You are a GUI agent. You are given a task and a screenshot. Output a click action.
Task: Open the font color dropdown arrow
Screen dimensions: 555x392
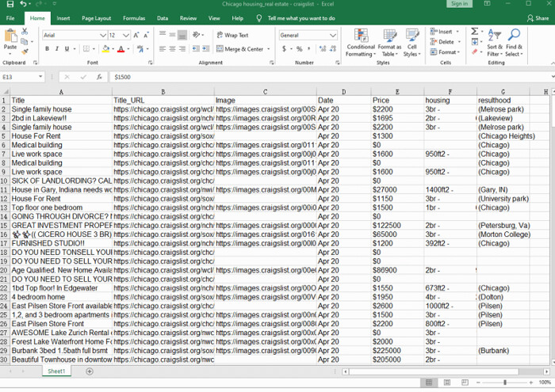pyautogui.click(x=128, y=49)
